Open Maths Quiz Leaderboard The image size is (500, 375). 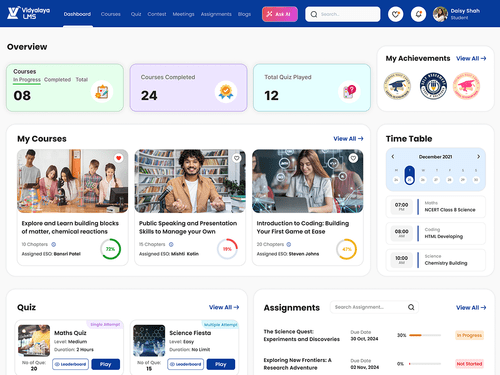click(70, 364)
